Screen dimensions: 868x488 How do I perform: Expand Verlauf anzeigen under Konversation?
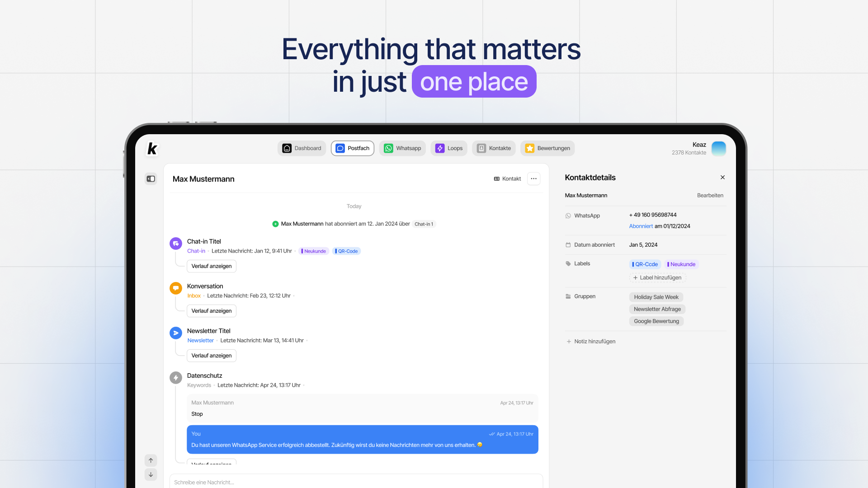(211, 311)
